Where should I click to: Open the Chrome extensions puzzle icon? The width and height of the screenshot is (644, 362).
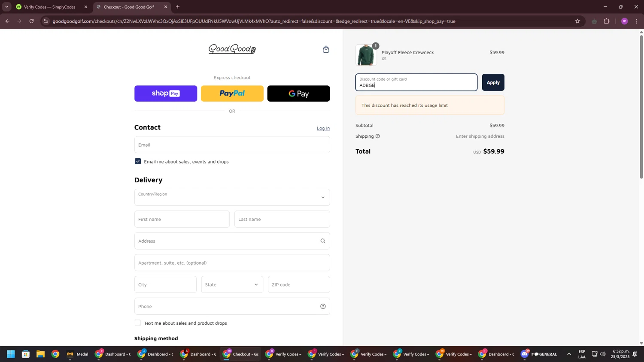tap(607, 21)
